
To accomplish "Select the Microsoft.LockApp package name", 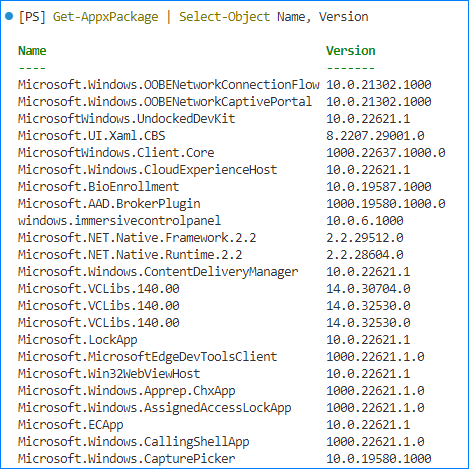I will [x=78, y=340].
